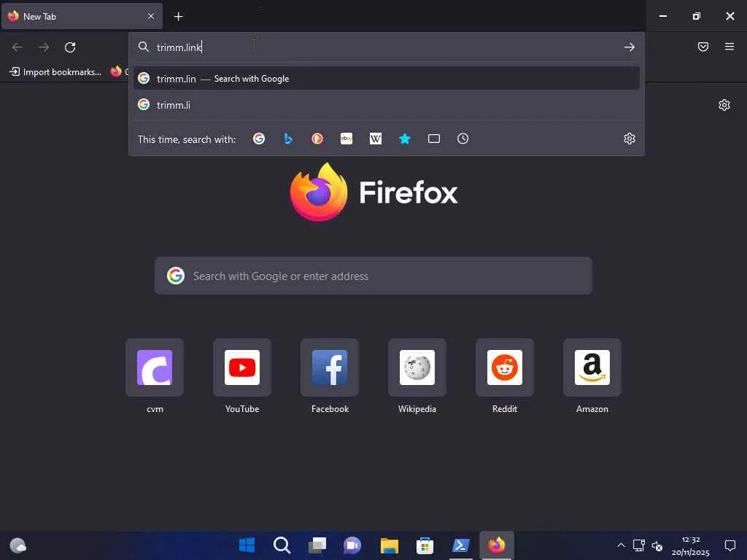
Task: Open the Firefox application menu
Action: coord(729,47)
